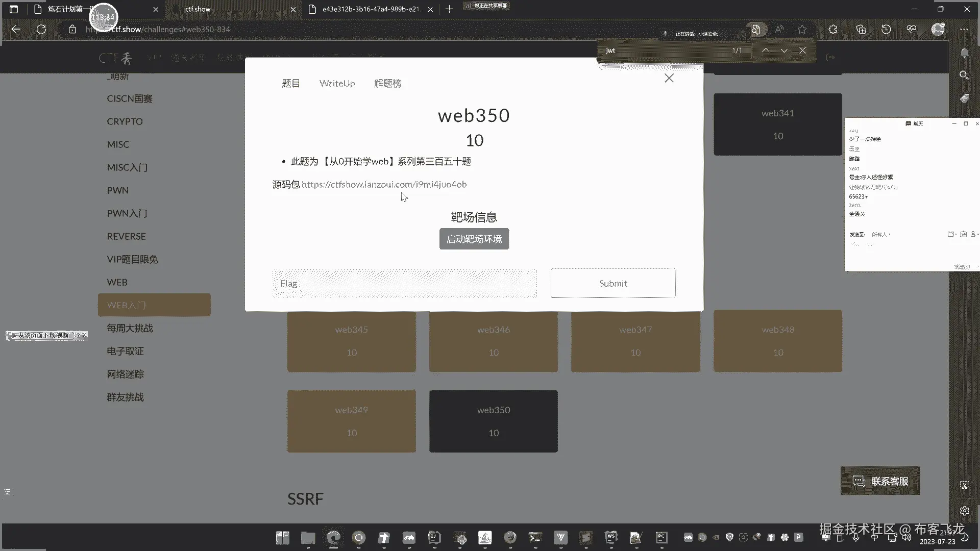Close the web350 challenge dialog
This screenshot has height=551, width=980.
click(669, 78)
